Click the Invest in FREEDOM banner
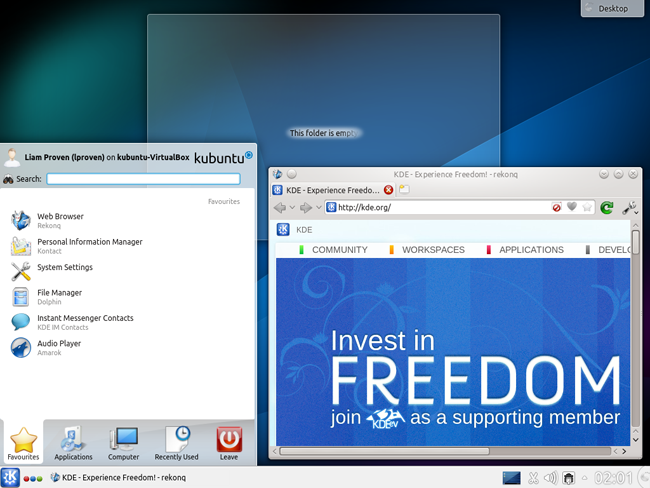 [x=453, y=352]
